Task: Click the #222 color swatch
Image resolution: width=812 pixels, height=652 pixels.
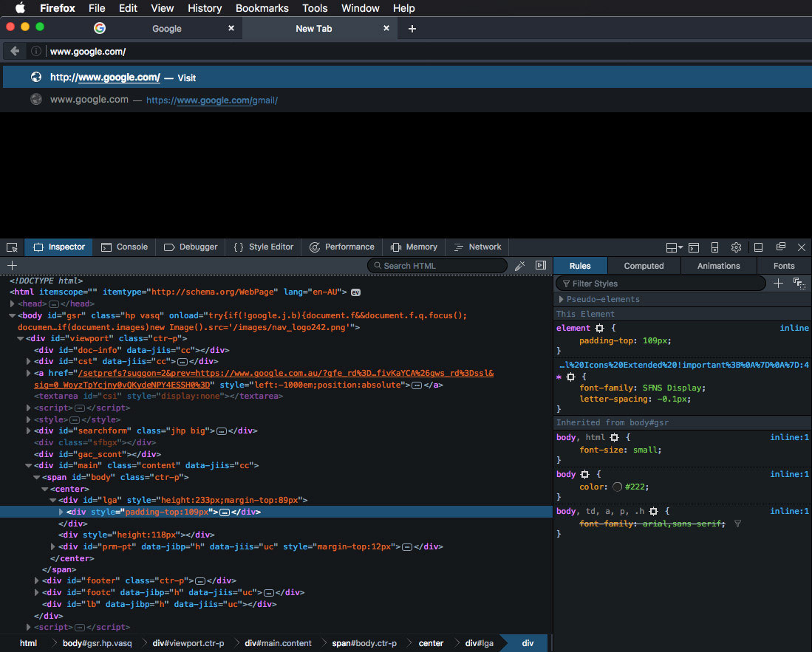Action: (617, 487)
